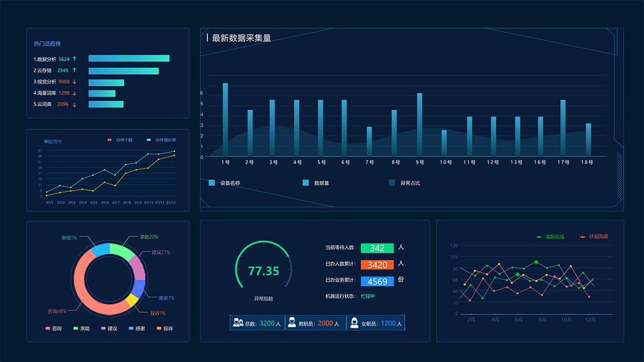Click the 77.35 gauge value

(x=263, y=271)
